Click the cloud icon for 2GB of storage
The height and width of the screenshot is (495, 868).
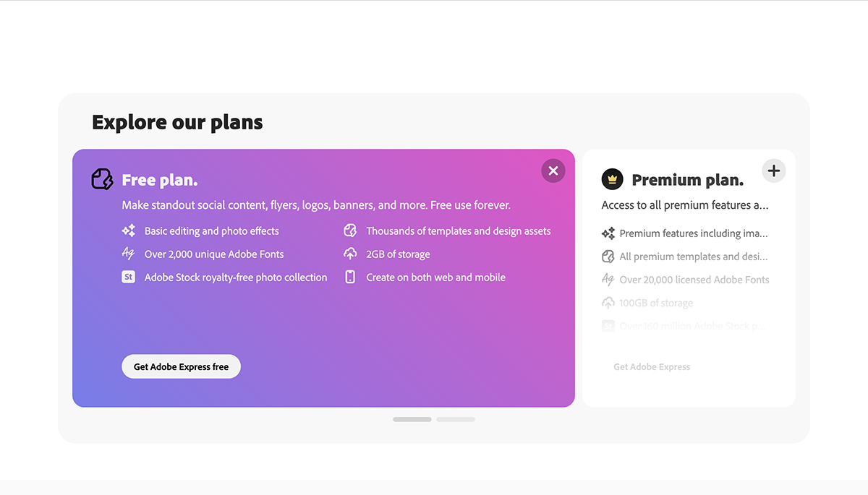[350, 254]
